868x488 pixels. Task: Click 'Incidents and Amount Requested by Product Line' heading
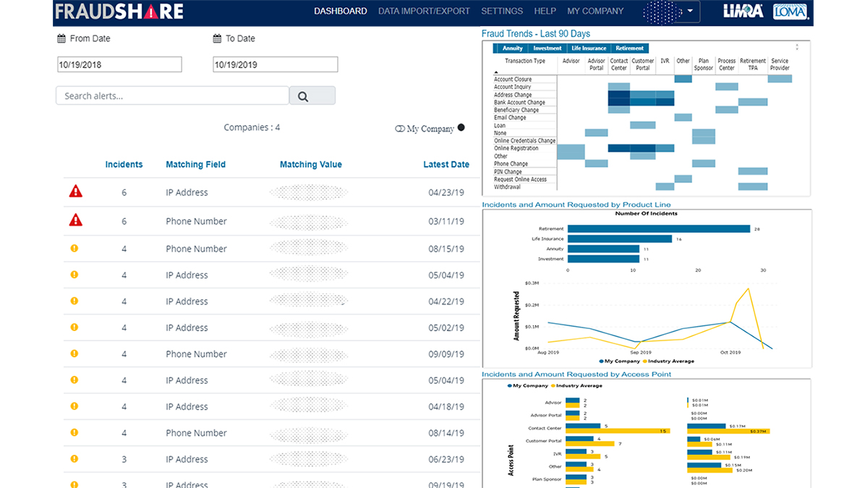[576, 205]
